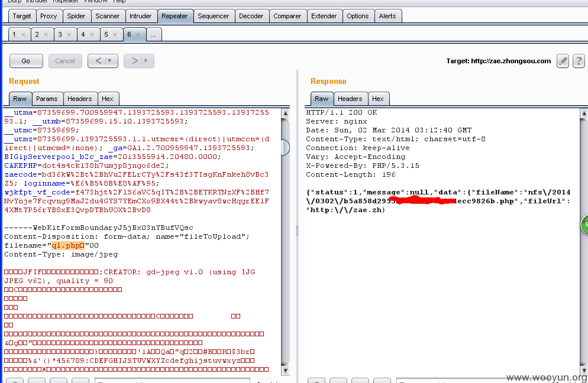Switch to the Decoder tab
Screen dimensions: 588x383
click(251, 16)
